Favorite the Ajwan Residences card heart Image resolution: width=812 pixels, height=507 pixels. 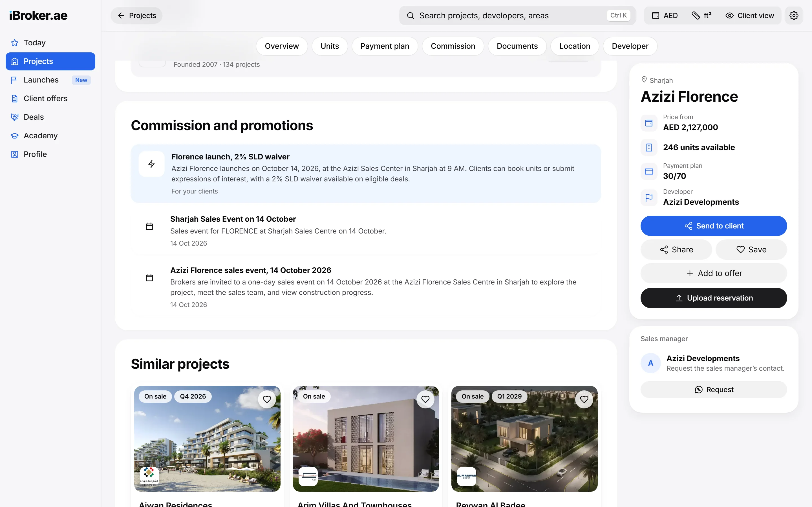pyautogui.click(x=267, y=399)
